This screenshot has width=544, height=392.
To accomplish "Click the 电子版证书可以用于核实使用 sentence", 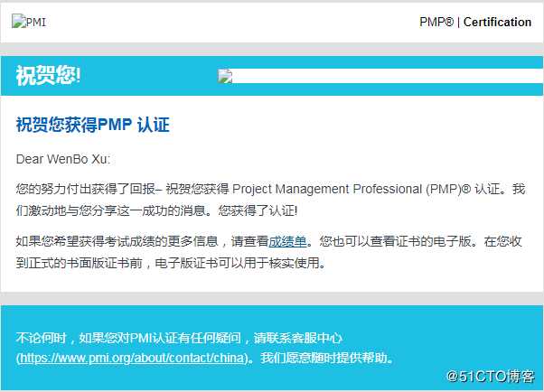I will point(237,263).
